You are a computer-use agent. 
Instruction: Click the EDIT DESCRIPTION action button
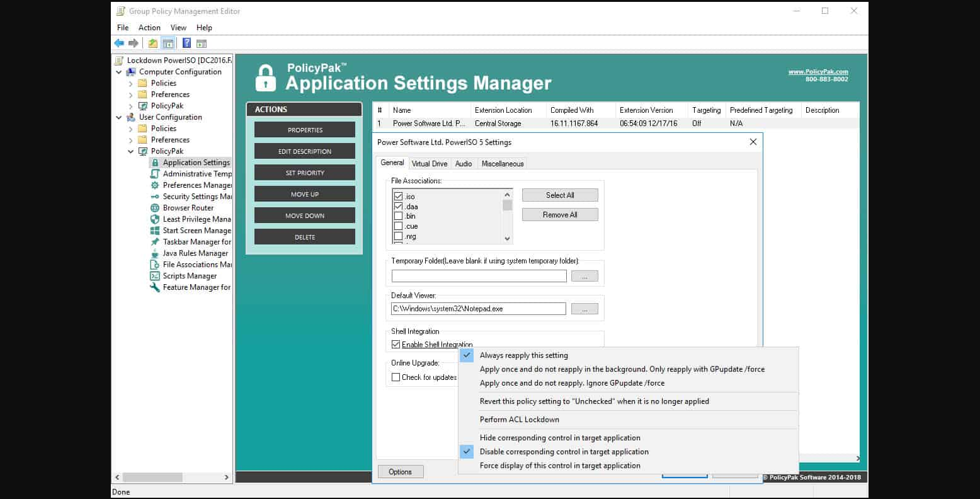tap(305, 151)
